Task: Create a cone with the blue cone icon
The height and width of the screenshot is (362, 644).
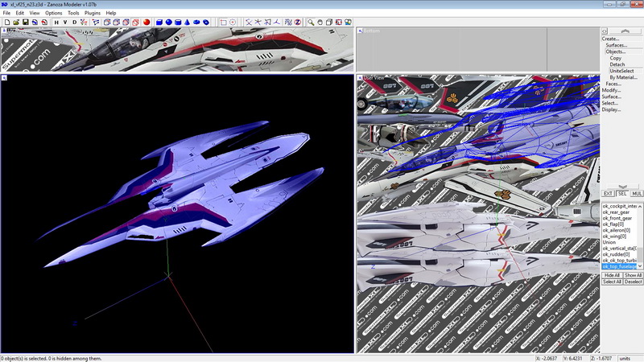Action: (x=188, y=23)
